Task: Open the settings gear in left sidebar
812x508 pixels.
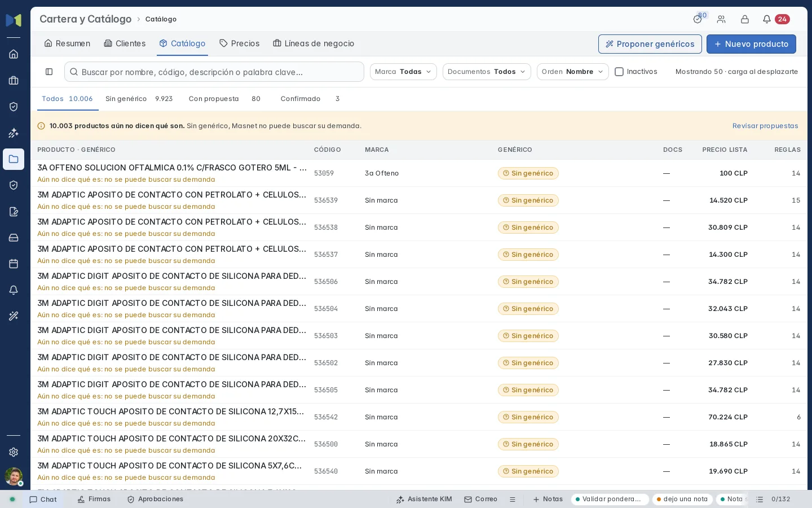Action: coord(14,452)
